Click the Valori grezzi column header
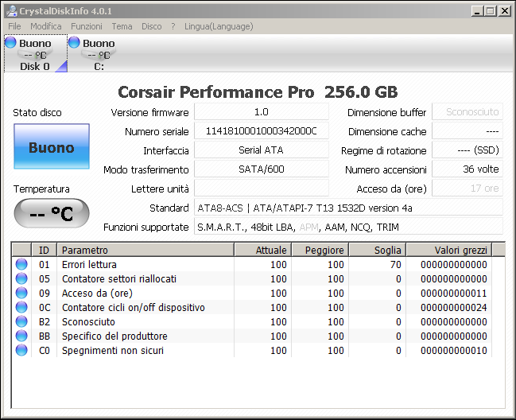The image size is (516, 420). pos(449,250)
